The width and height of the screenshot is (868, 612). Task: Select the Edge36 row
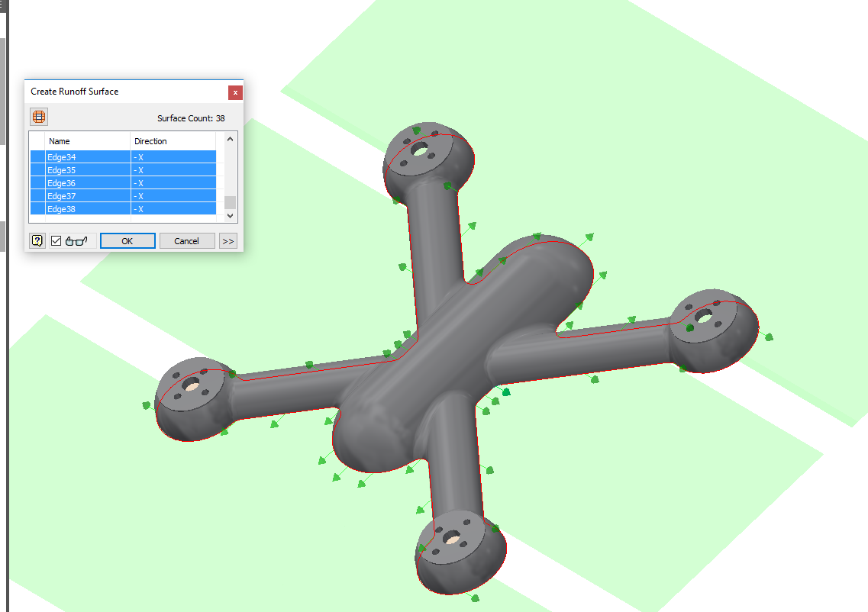tap(123, 182)
